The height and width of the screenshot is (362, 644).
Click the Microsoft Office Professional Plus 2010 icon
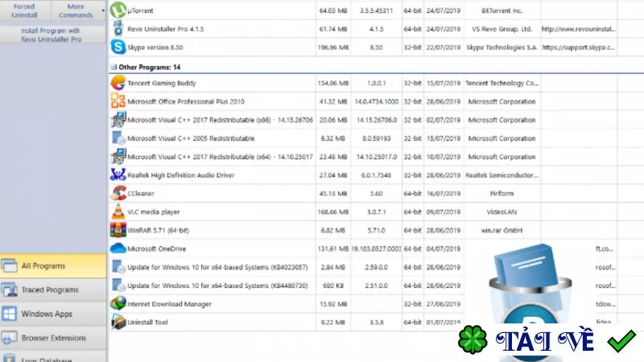pos(118,101)
